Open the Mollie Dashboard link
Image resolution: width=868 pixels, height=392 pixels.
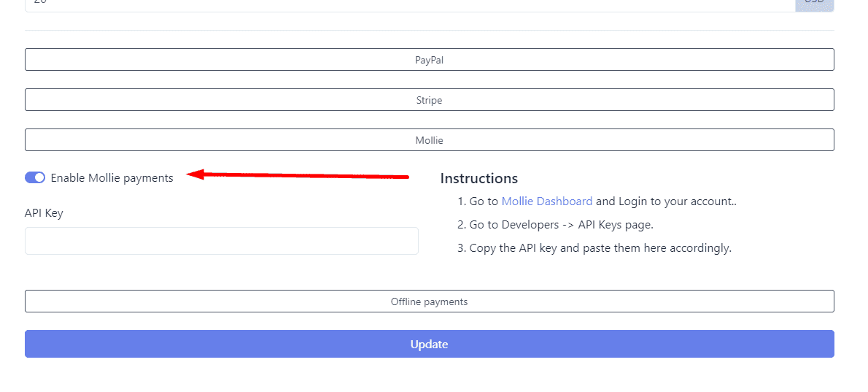click(x=547, y=201)
